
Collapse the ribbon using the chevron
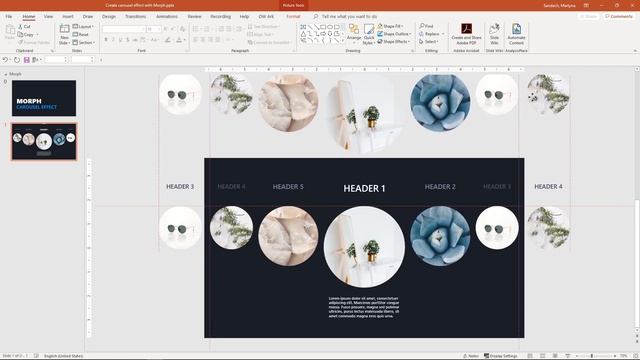tap(635, 51)
